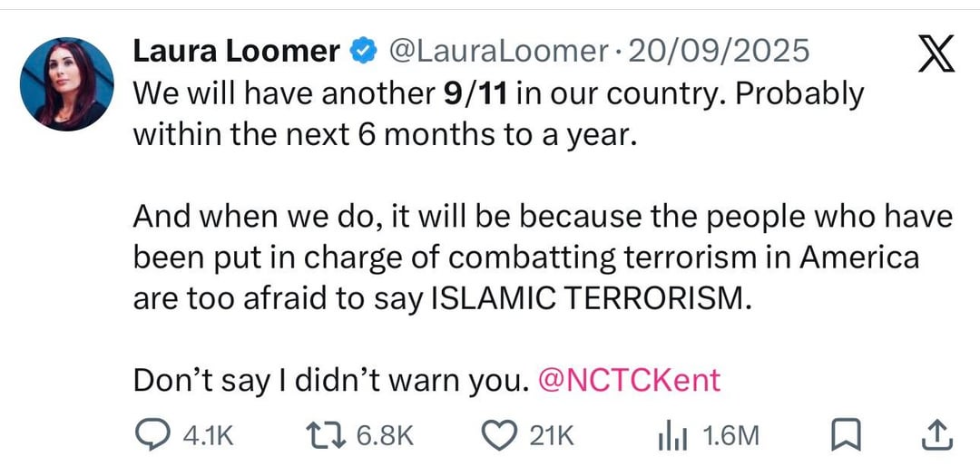
Task: Click the share upload arrow icon
Action: click(x=936, y=436)
